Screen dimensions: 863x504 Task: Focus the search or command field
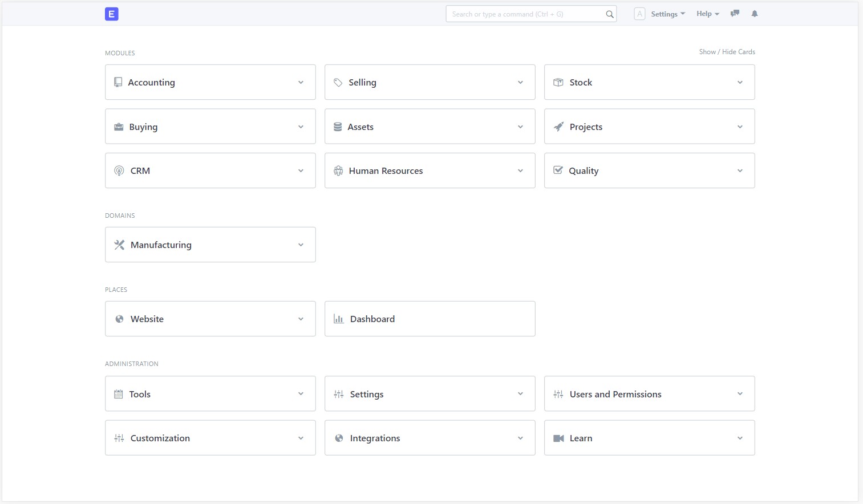point(525,14)
